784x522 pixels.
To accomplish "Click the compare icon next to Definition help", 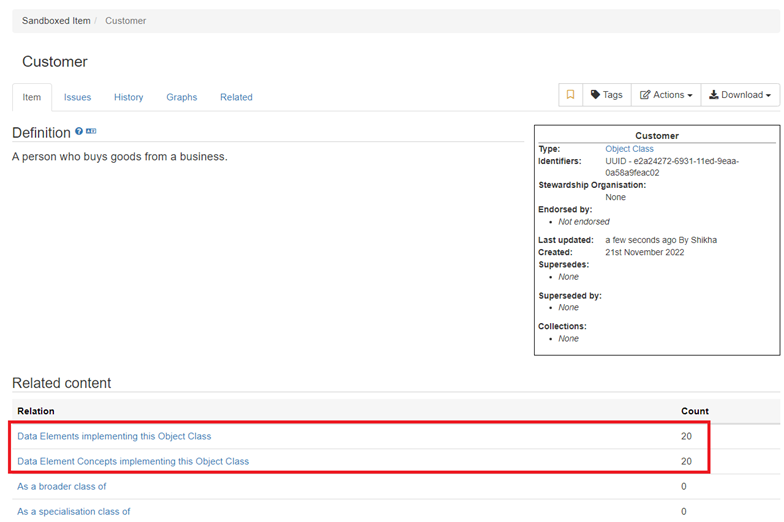I will (91, 132).
